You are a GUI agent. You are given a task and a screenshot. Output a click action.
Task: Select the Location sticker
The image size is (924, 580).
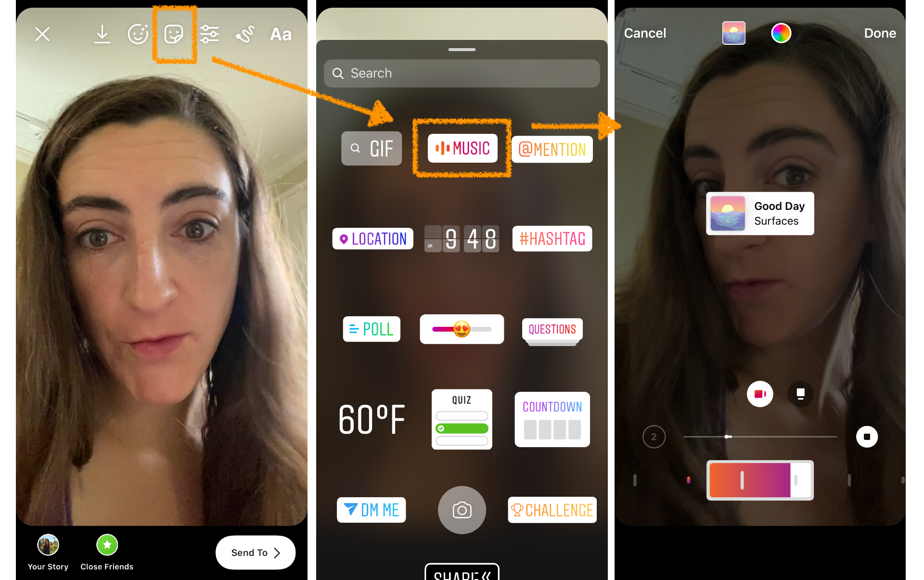click(x=373, y=239)
